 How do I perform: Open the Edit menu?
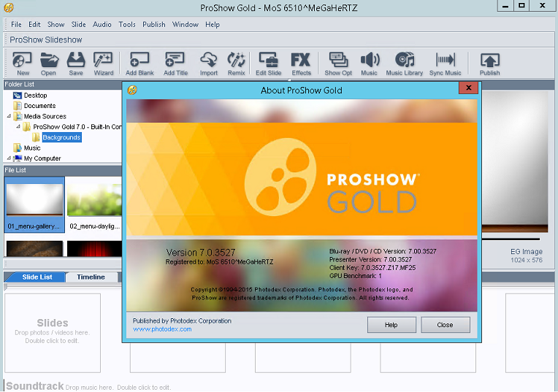(x=34, y=25)
